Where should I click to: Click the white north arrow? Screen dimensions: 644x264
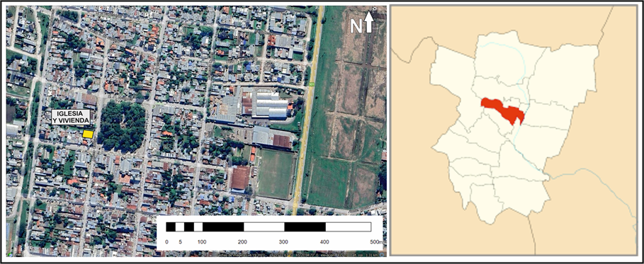pyautogui.click(x=368, y=22)
